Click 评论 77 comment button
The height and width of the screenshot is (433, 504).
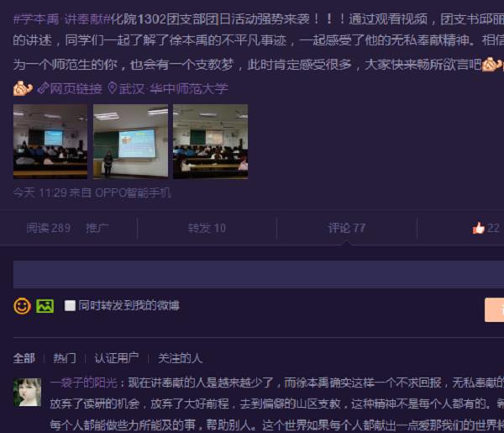(x=346, y=228)
